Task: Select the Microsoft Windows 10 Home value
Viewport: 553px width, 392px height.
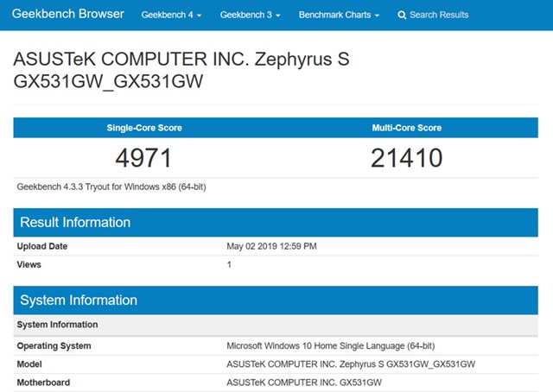Action: pos(330,346)
